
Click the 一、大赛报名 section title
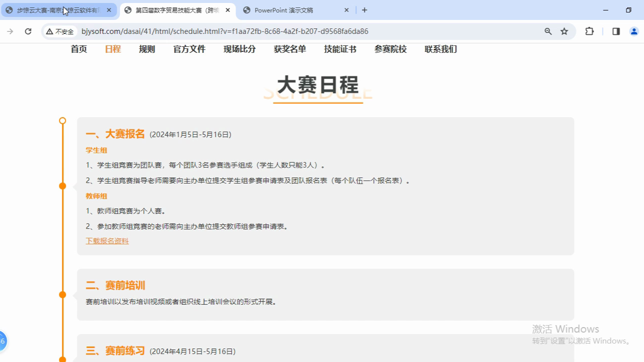coord(115,134)
